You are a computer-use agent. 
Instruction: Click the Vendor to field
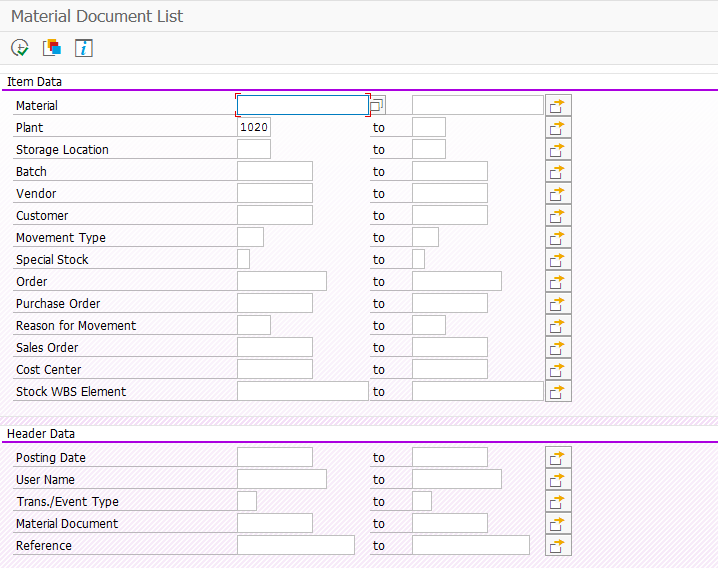(450, 193)
